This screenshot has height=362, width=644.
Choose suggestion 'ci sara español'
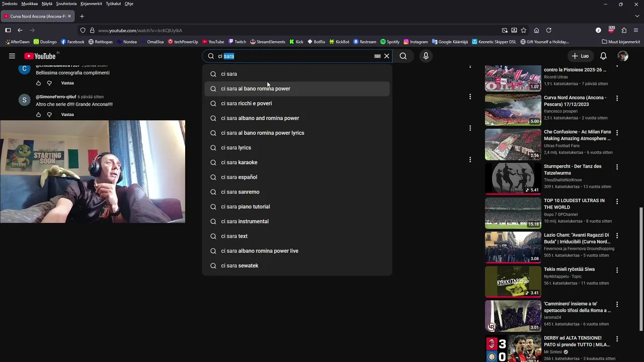(297, 177)
